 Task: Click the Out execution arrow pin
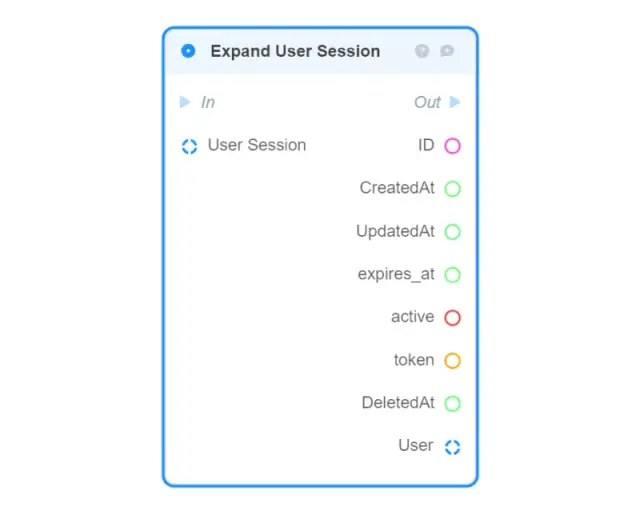455,102
